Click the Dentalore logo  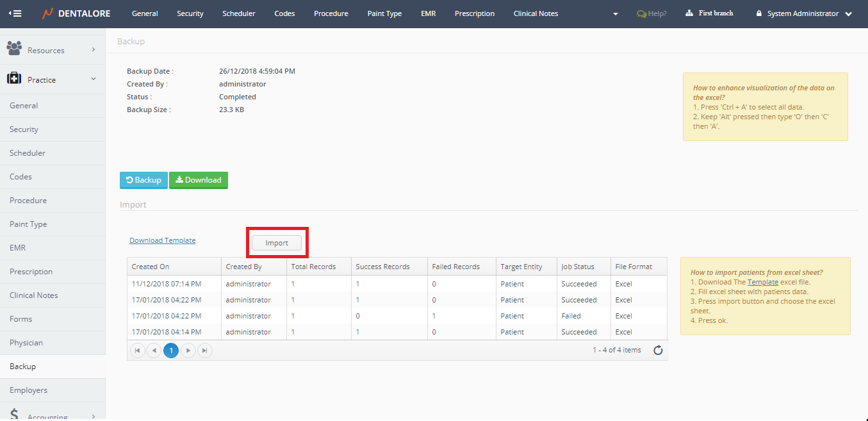[76, 13]
